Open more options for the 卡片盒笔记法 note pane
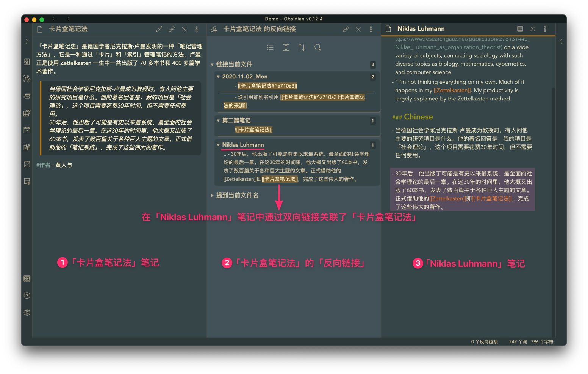Viewport: 588px width, 374px height. click(x=197, y=29)
